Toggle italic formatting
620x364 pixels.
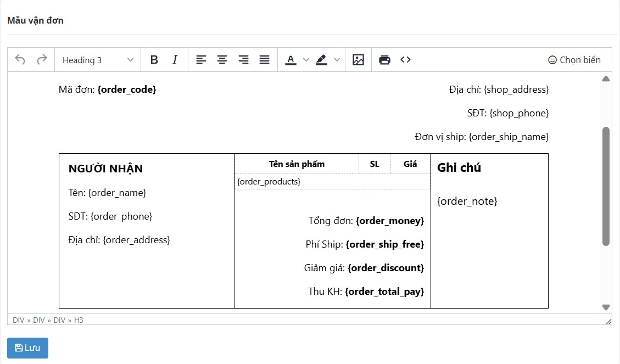175,60
